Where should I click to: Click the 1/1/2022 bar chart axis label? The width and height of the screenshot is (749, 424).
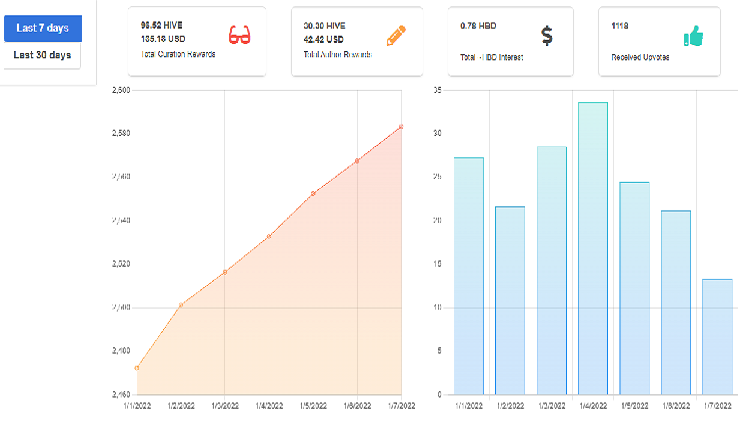[x=469, y=406]
